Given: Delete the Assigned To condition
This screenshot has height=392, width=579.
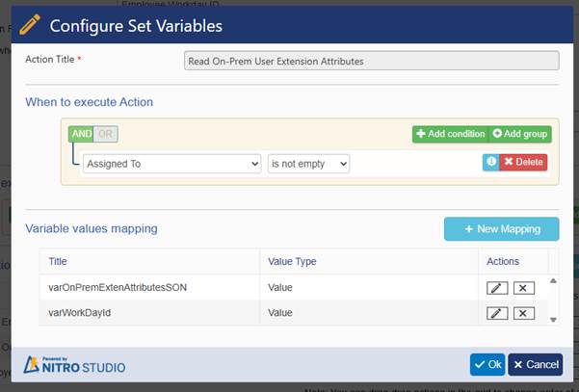Looking at the screenshot, I should click(523, 162).
